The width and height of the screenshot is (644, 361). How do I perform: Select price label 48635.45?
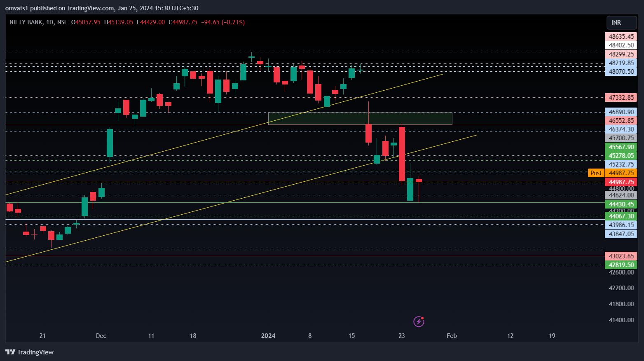621,37
